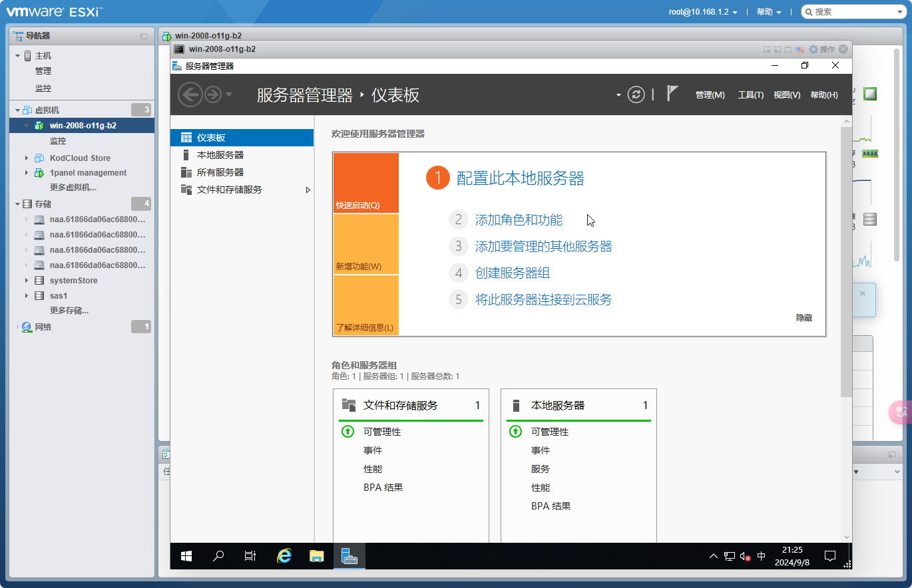The height and width of the screenshot is (588, 912).
Task: Select the 了解详细信息(L) tile
Action: point(366,305)
